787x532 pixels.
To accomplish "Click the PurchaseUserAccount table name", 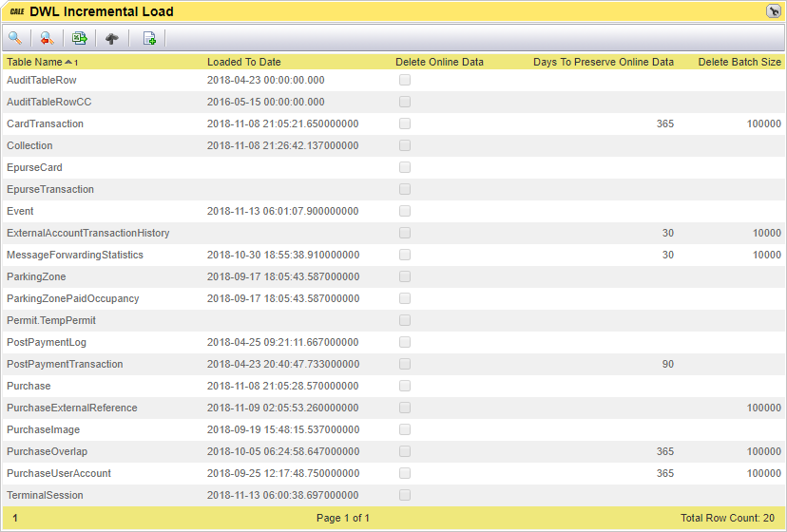I will (59, 473).
